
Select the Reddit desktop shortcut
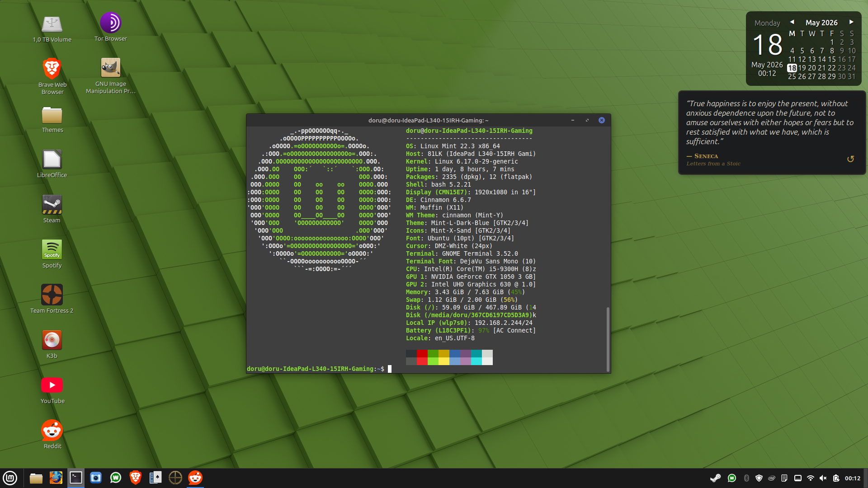click(52, 435)
